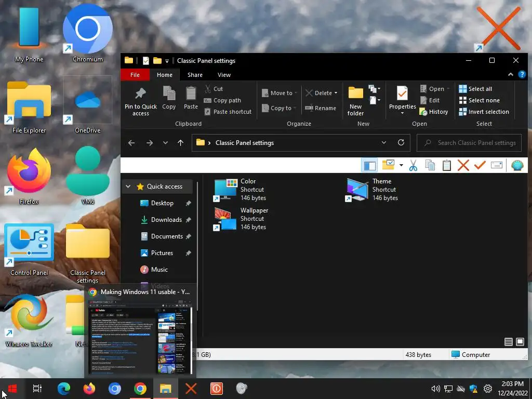Click the orange checkmark properties toolbar icon
The width and height of the screenshot is (532, 399).
(480, 165)
